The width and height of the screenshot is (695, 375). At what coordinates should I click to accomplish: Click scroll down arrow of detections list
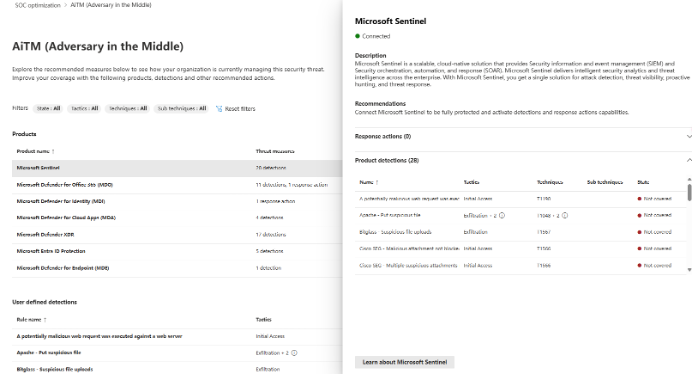point(689,270)
